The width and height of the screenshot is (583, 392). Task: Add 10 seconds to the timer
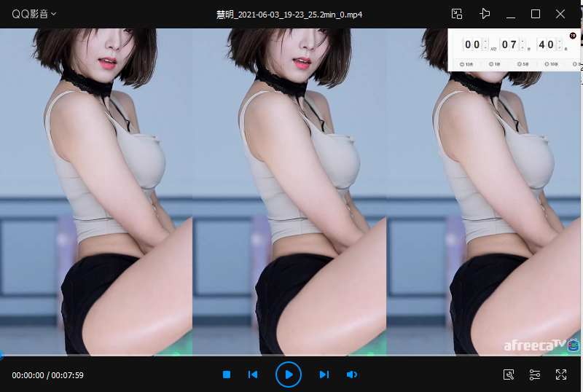point(464,65)
